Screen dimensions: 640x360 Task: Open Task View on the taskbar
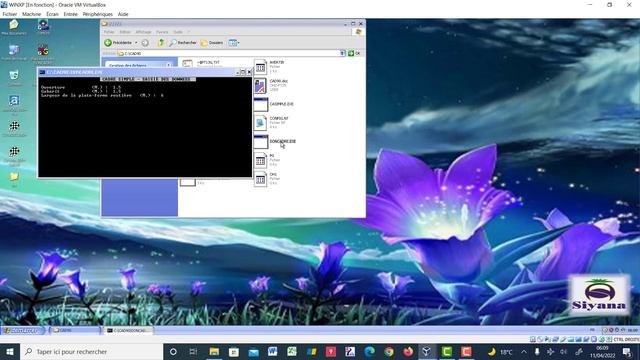[x=193, y=351]
